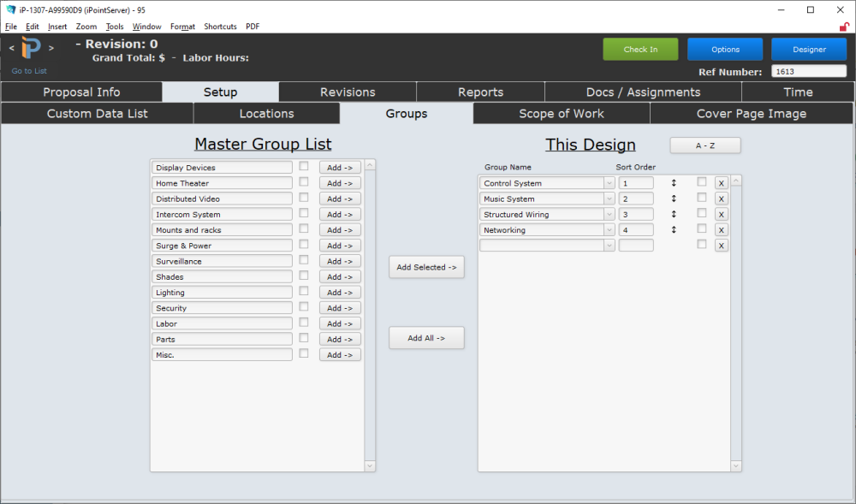Tick checkbox in Networking design row

(702, 228)
